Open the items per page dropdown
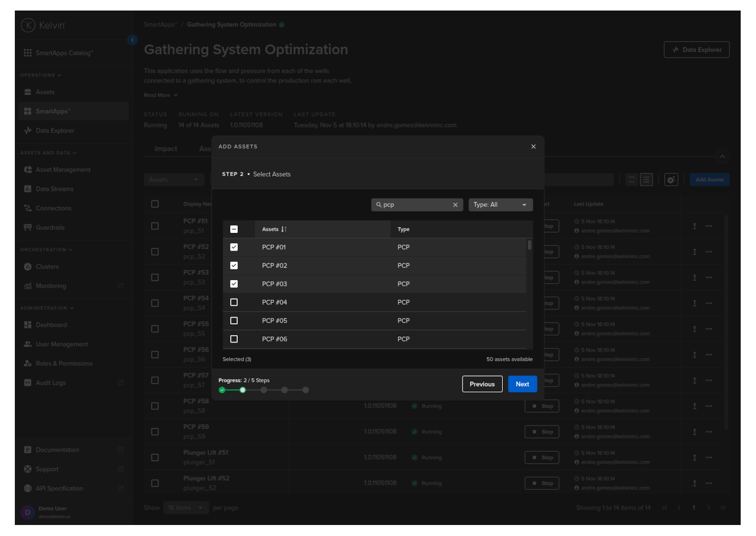Viewport: 756px width, 536px height. [186, 508]
